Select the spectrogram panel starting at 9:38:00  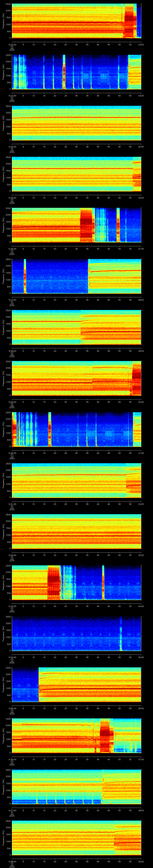(x=76, y=838)
